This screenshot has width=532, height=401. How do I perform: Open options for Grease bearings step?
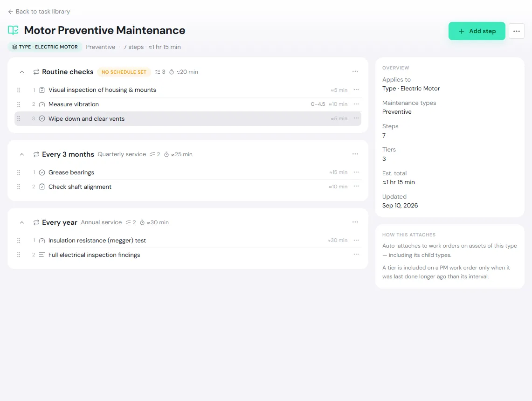tap(356, 173)
